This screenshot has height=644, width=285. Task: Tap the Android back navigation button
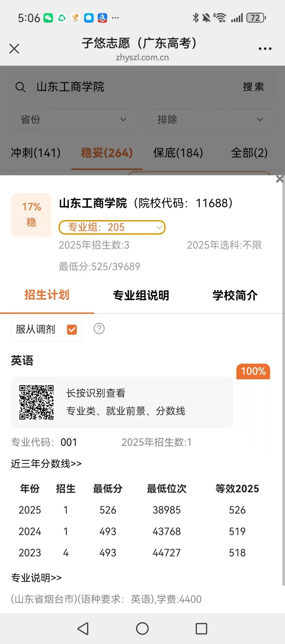83,628
